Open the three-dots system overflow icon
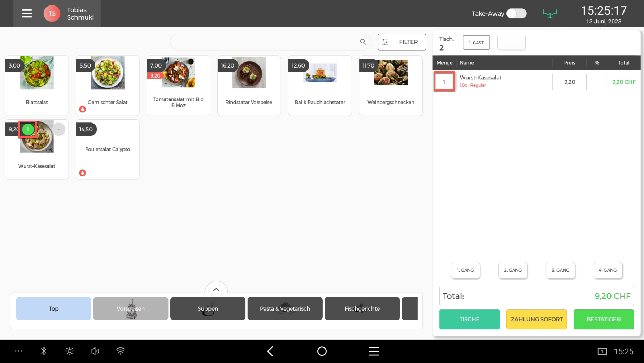Screen dimensions: 644x363 pyautogui.click(x=18, y=351)
